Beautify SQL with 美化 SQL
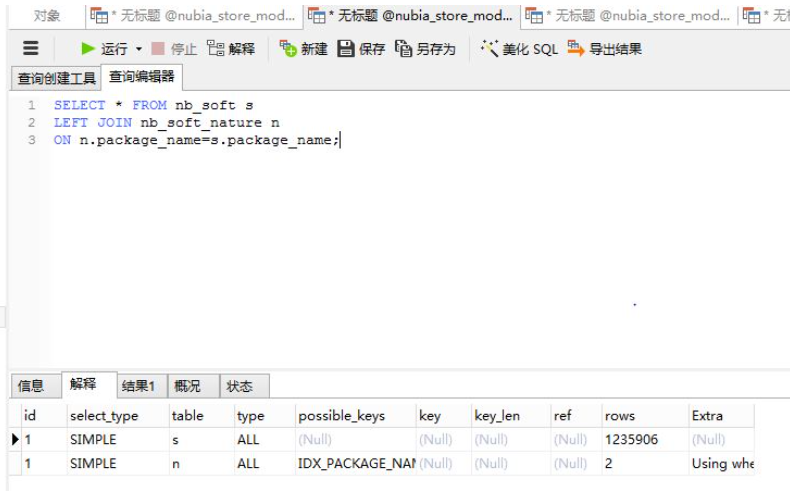 (x=519, y=49)
